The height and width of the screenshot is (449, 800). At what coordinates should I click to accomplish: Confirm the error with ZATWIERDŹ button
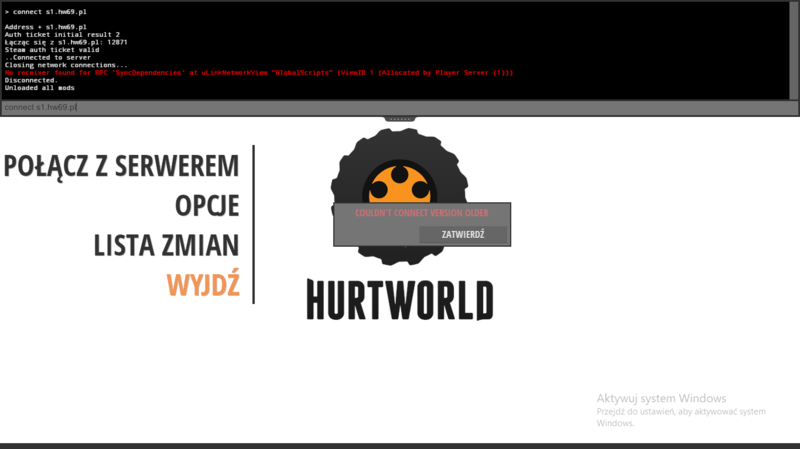pyautogui.click(x=463, y=235)
